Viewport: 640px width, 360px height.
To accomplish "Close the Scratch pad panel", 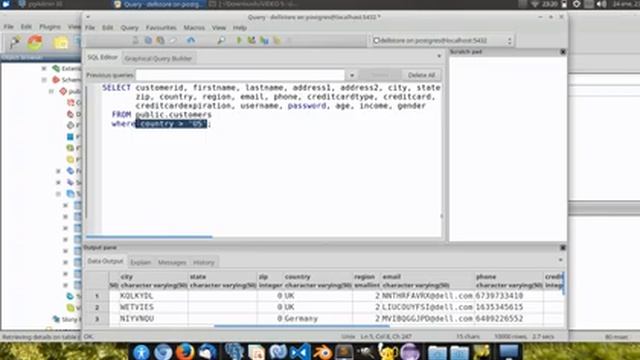I will pos(563,52).
